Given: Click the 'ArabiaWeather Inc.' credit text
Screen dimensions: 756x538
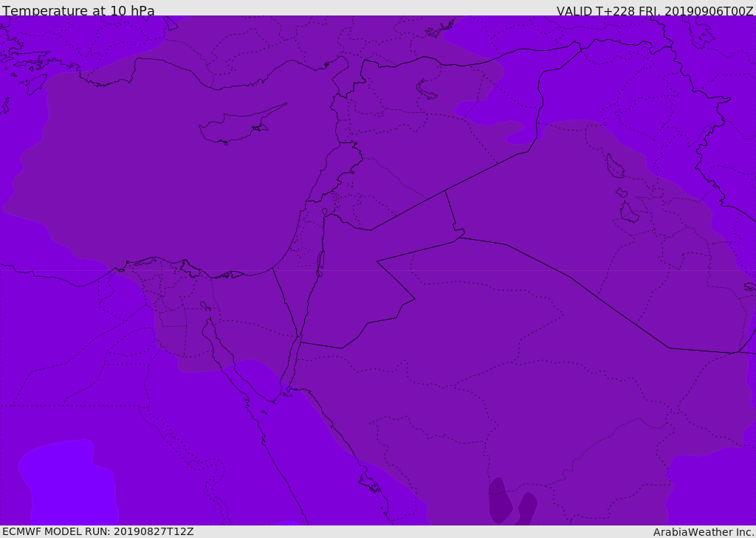Looking at the screenshot, I should [x=703, y=532].
